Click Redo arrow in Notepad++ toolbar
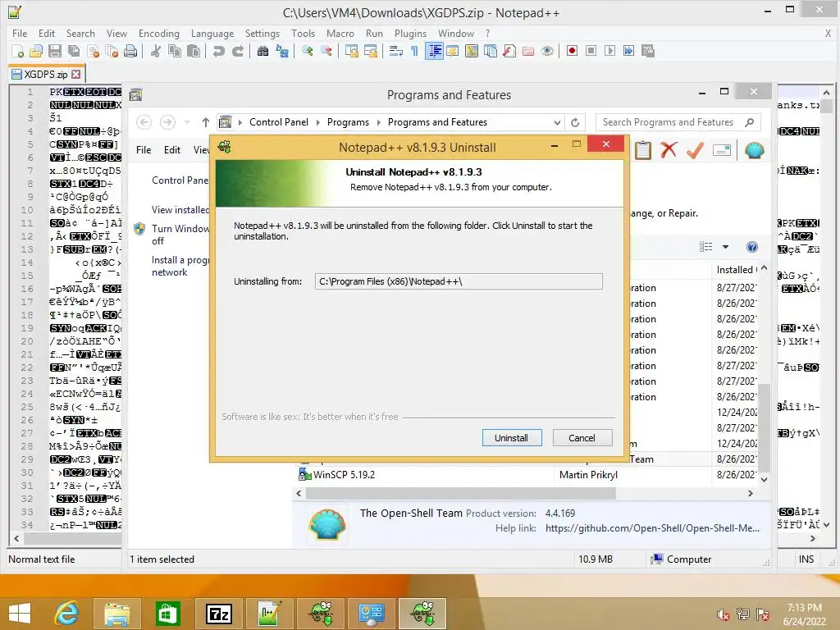 [x=238, y=51]
